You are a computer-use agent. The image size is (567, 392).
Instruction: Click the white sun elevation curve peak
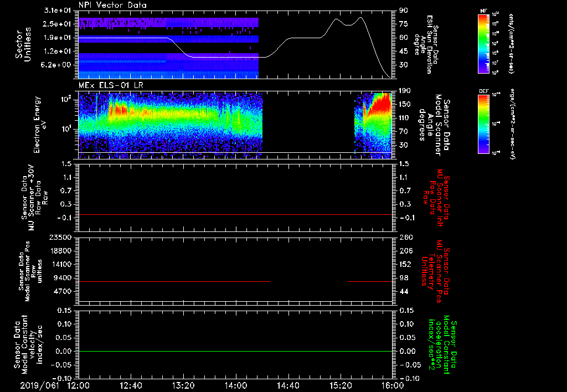(360, 17)
